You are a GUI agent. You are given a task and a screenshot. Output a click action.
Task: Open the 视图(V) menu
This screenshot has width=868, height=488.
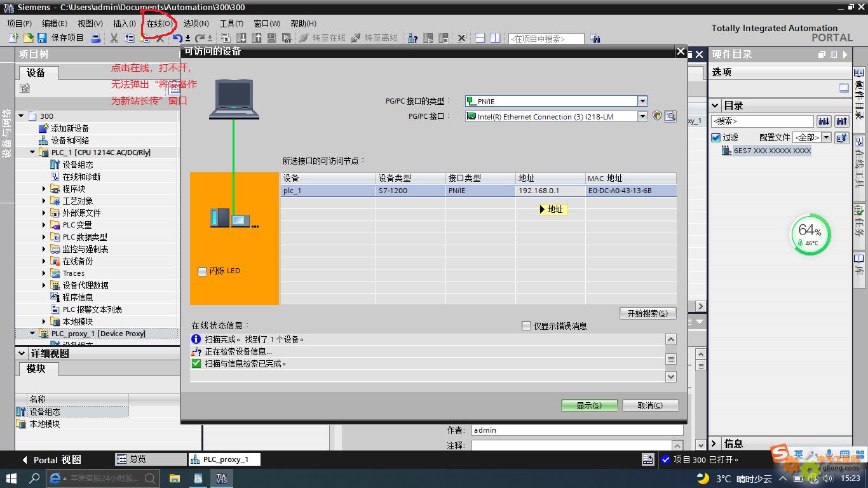pos(90,24)
